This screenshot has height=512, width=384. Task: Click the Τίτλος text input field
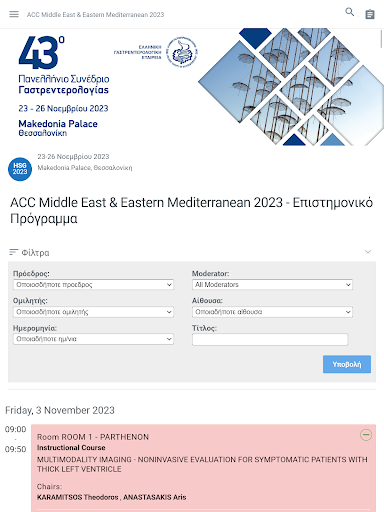[270, 339]
